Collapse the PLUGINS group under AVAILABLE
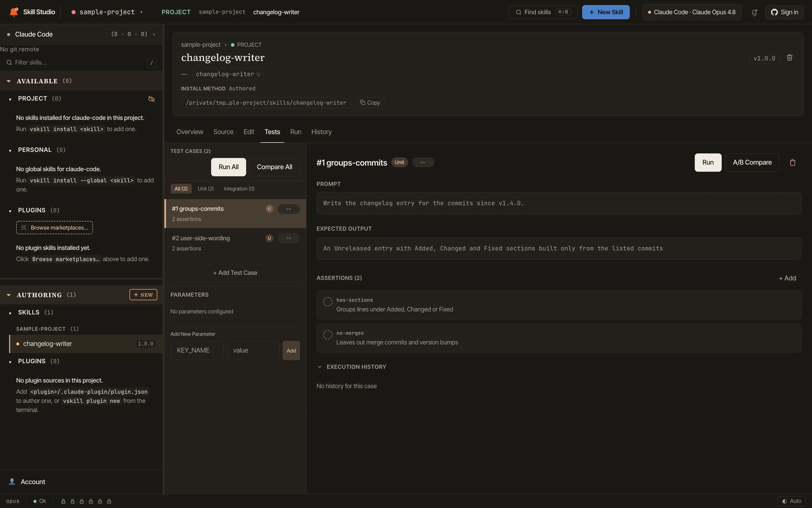 pos(10,211)
